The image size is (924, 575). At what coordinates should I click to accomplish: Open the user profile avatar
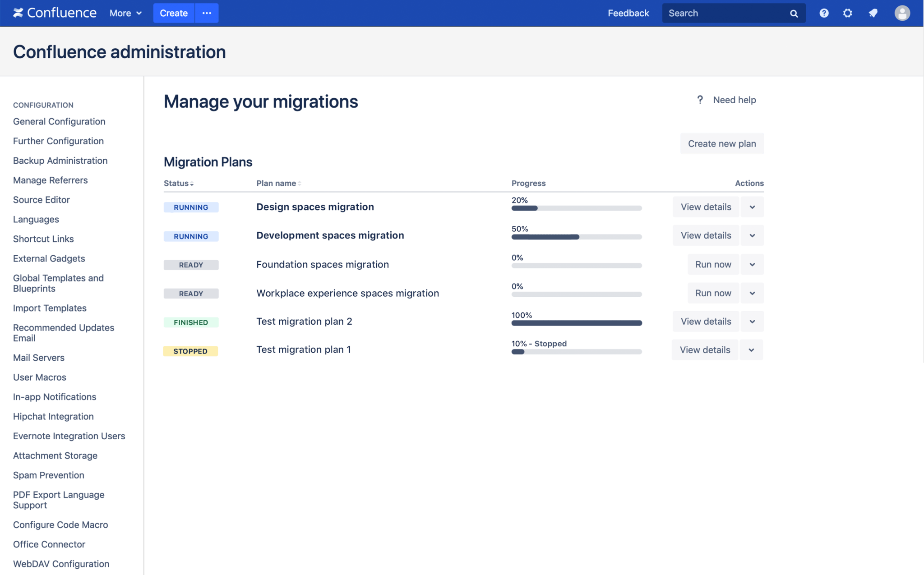901,13
